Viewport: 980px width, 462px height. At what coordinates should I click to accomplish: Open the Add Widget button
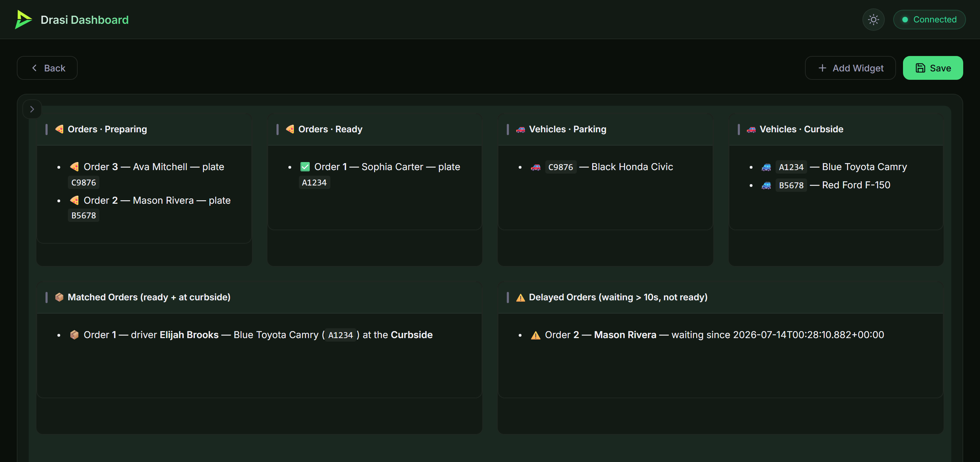(x=850, y=68)
